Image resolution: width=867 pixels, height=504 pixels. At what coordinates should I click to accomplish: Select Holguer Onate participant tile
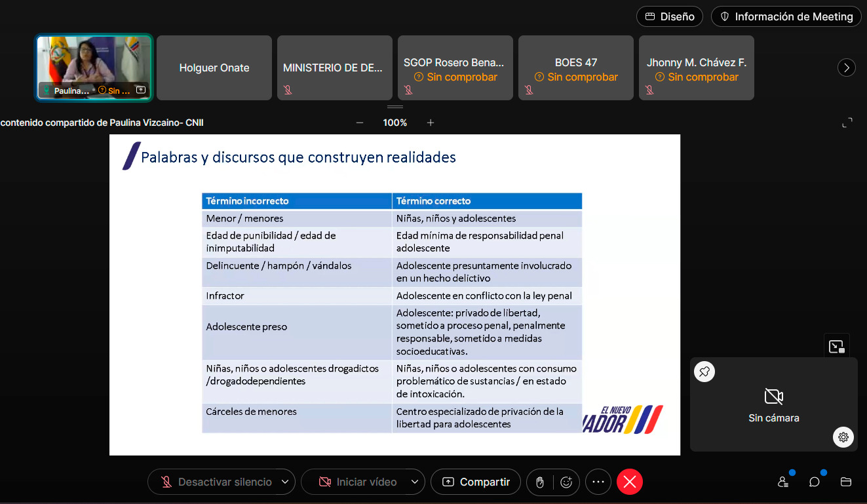click(x=214, y=68)
